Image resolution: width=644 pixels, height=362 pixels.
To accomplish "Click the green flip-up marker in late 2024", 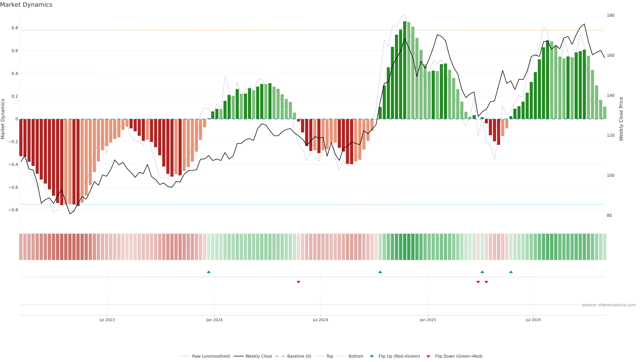I will coord(380,272).
